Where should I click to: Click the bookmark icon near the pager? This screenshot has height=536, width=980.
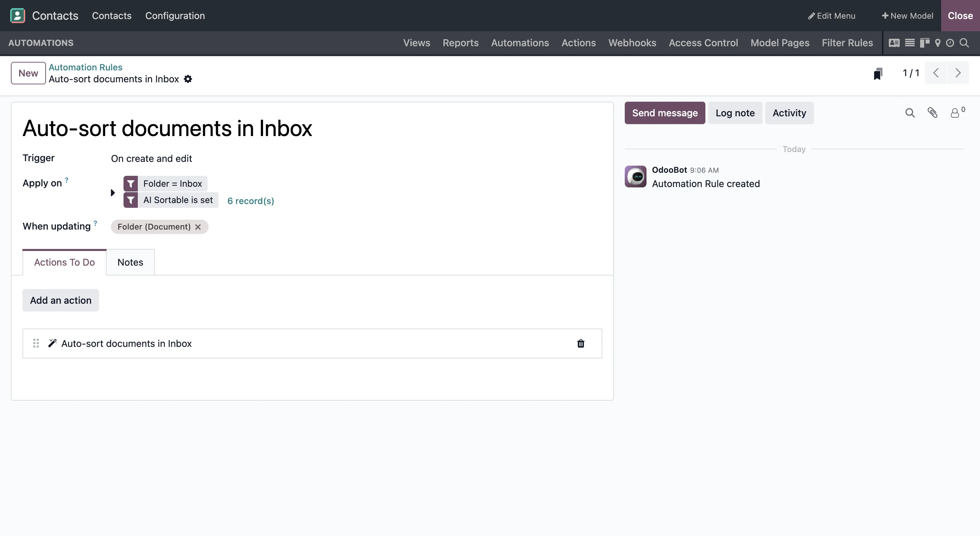point(878,73)
